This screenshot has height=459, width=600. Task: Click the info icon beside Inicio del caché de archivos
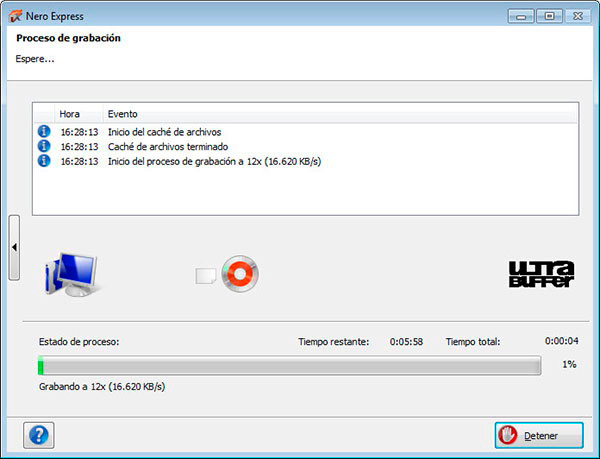[x=44, y=131]
